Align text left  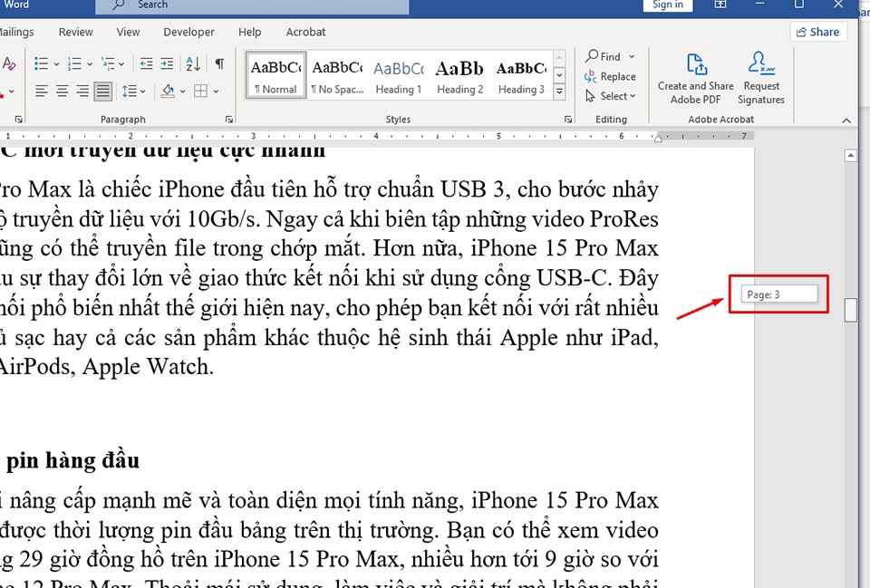pyautogui.click(x=41, y=91)
